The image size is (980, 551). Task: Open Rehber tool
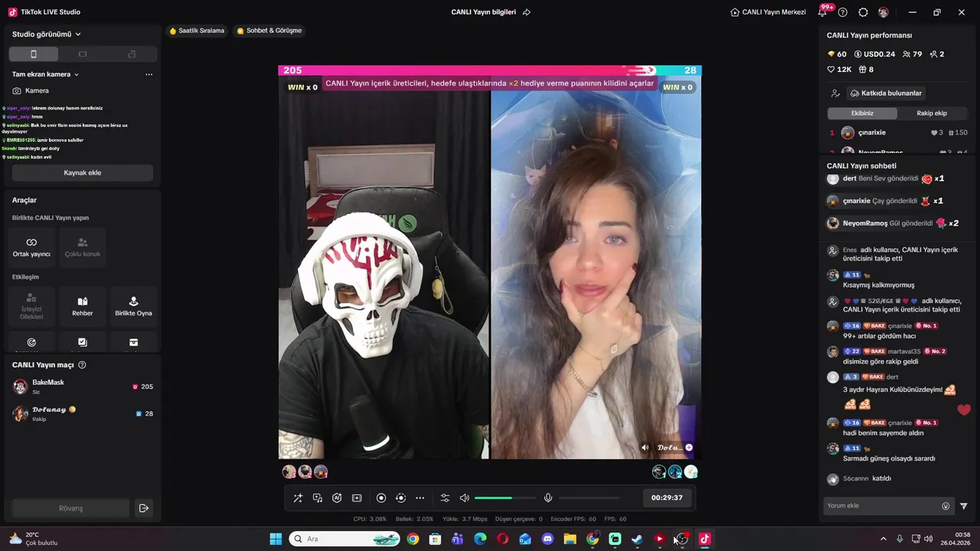(x=83, y=306)
